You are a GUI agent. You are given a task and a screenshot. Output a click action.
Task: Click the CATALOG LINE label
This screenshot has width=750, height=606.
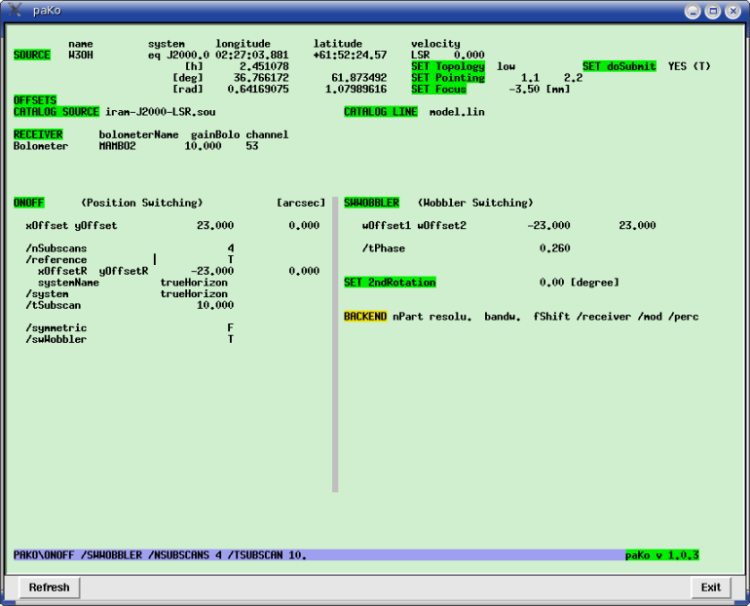pos(381,112)
